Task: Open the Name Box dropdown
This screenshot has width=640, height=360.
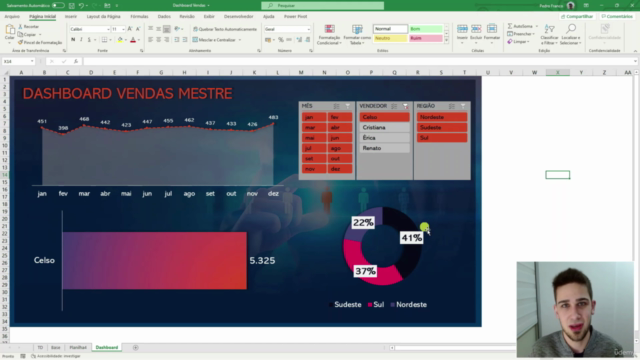Action: pyautogui.click(x=32, y=61)
